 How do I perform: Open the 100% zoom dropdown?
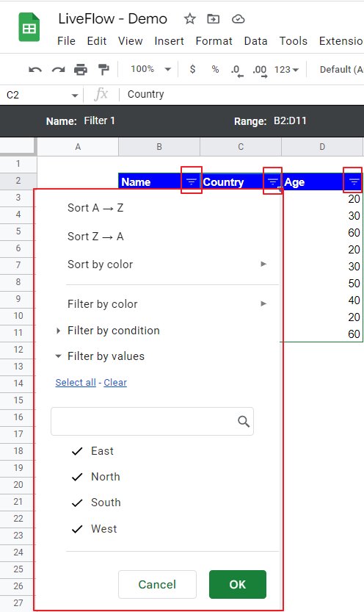point(151,69)
